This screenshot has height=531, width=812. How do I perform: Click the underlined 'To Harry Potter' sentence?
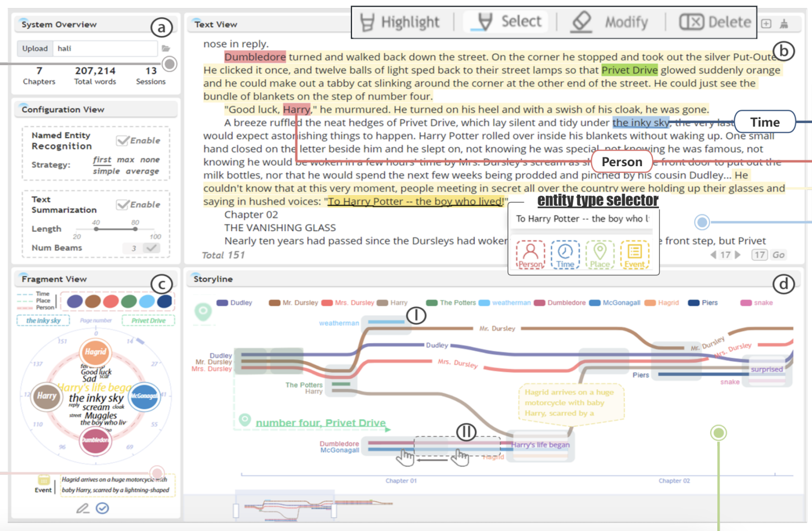coord(416,201)
